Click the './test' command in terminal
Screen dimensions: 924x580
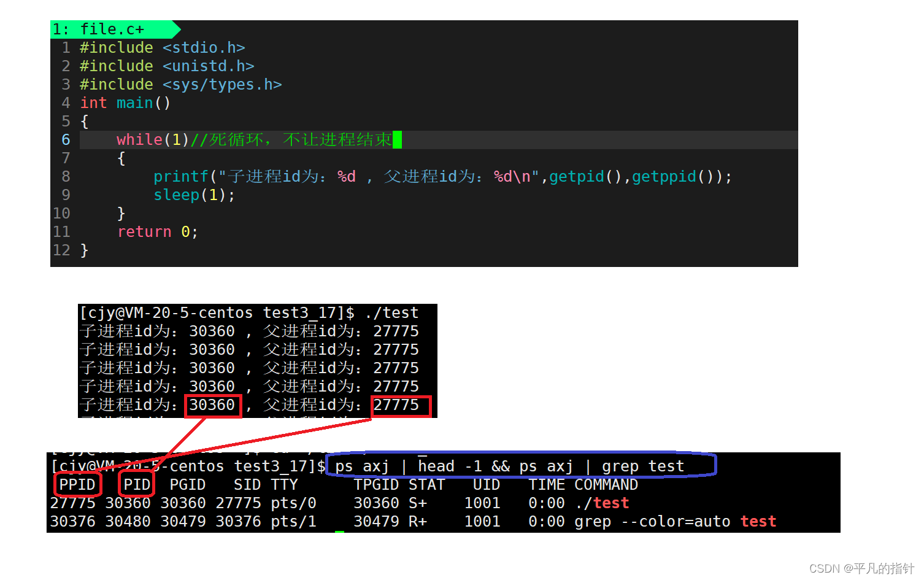[x=391, y=312]
